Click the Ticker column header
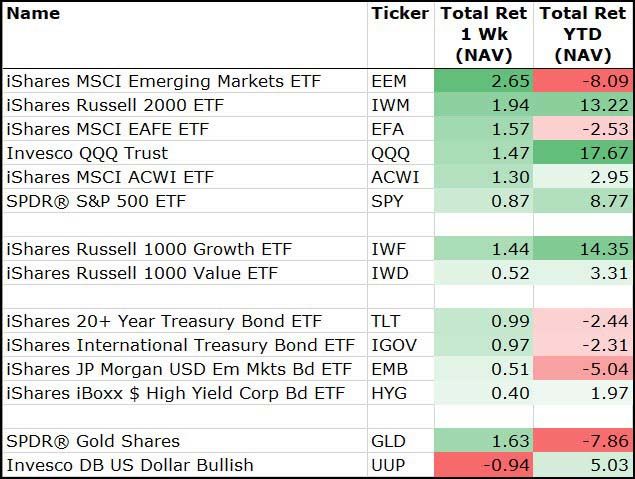Screen dimensions: 635x479 (x=399, y=14)
